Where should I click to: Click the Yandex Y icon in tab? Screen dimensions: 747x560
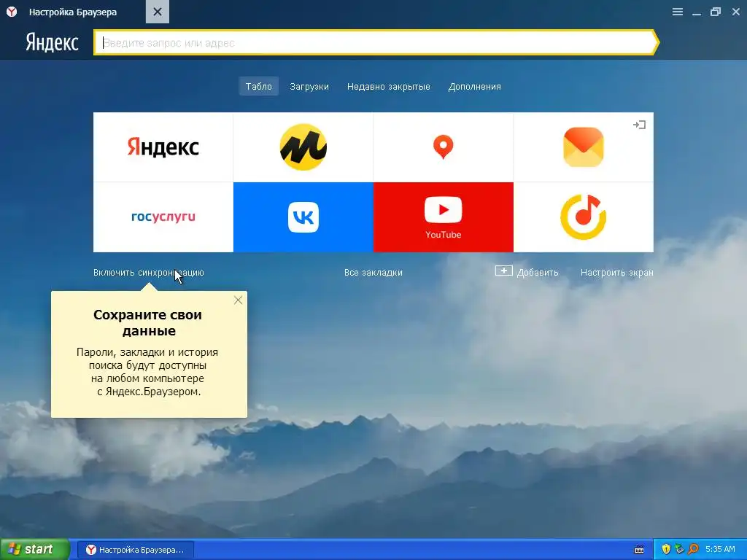[x=12, y=12]
